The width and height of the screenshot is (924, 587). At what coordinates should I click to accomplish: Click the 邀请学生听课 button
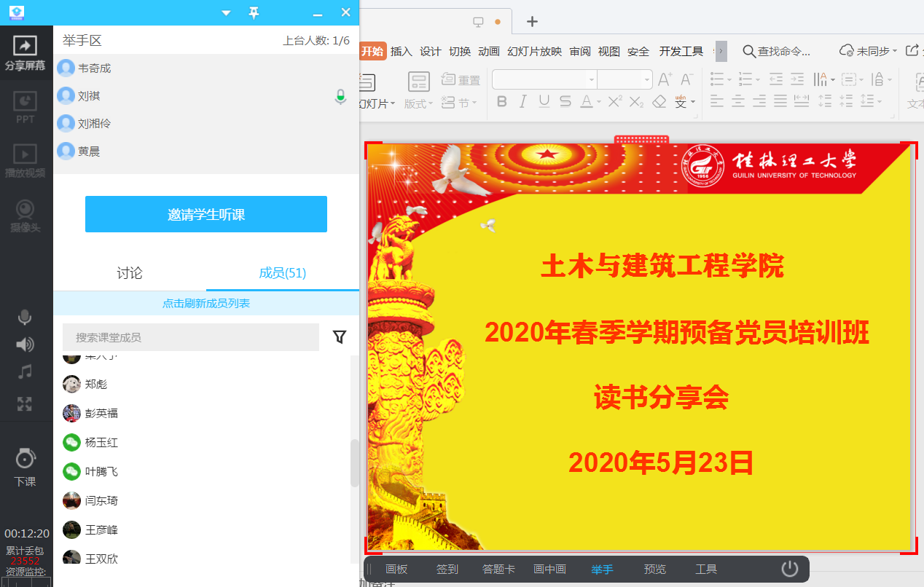[206, 214]
